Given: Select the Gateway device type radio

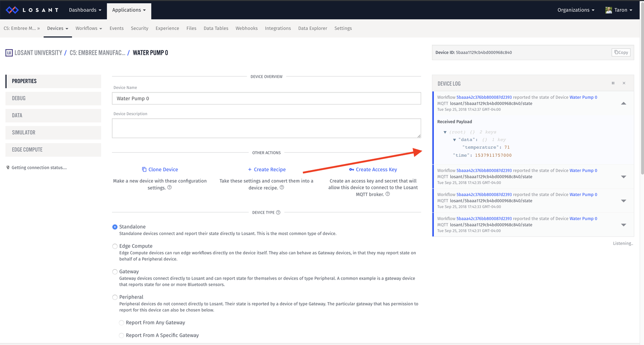Looking at the screenshot, I should coord(115,272).
